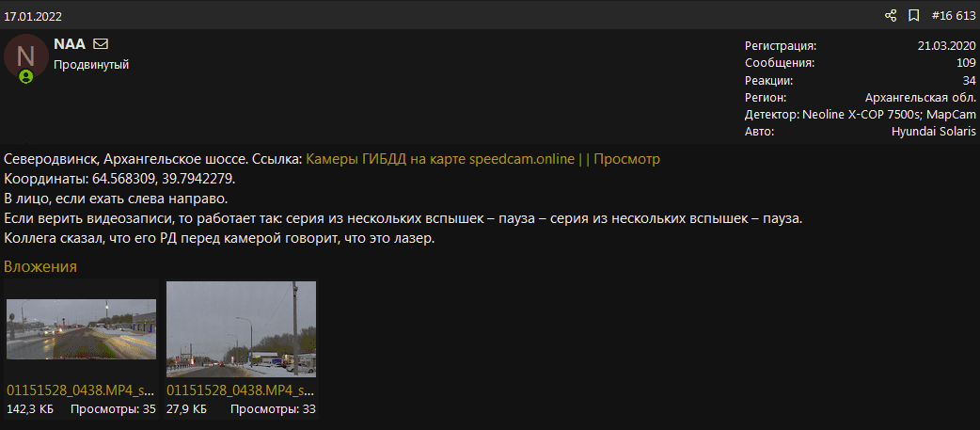
Task: Click the Вложения attachments heading
Action: pyautogui.click(x=40, y=266)
